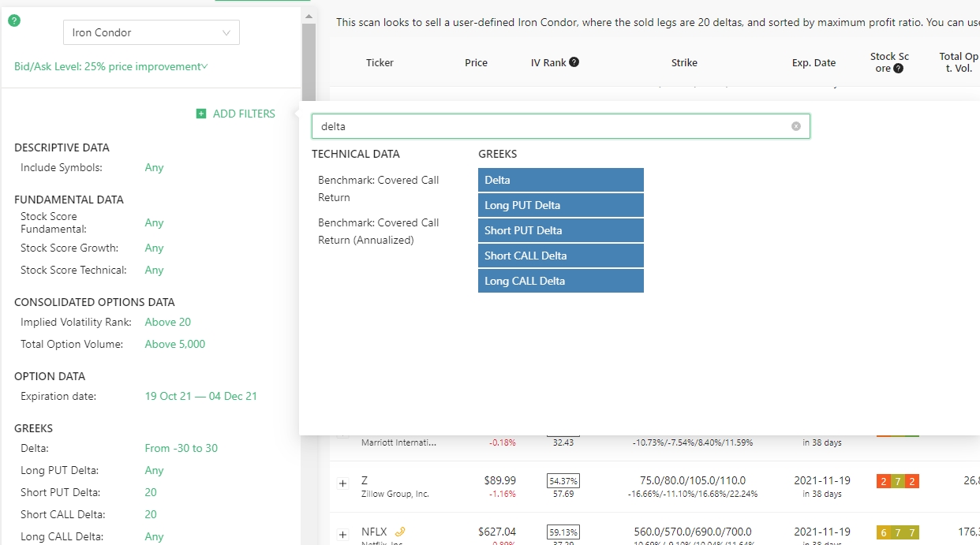Edit Implied Volatility Rank Above 20

click(x=167, y=322)
